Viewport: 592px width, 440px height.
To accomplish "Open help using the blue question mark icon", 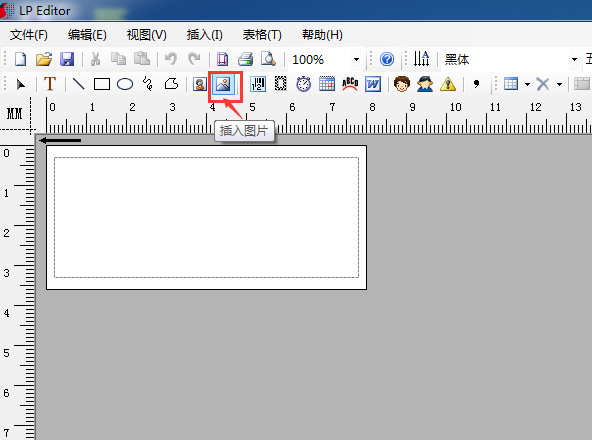I will point(387,59).
